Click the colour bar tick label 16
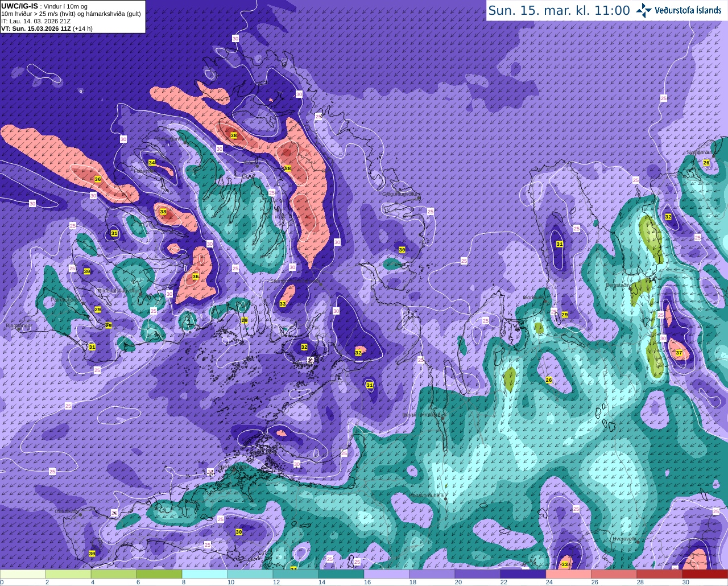This screenshot has height=586, width=728. 367,582
